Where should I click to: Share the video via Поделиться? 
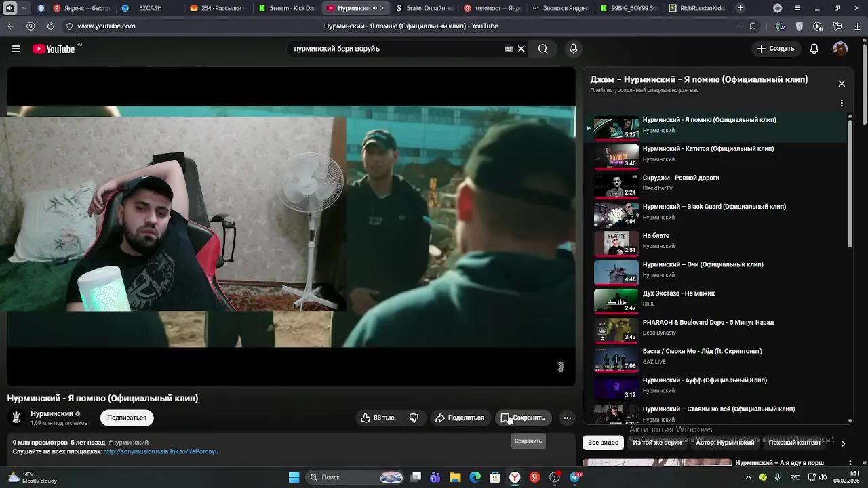[460, 418]
